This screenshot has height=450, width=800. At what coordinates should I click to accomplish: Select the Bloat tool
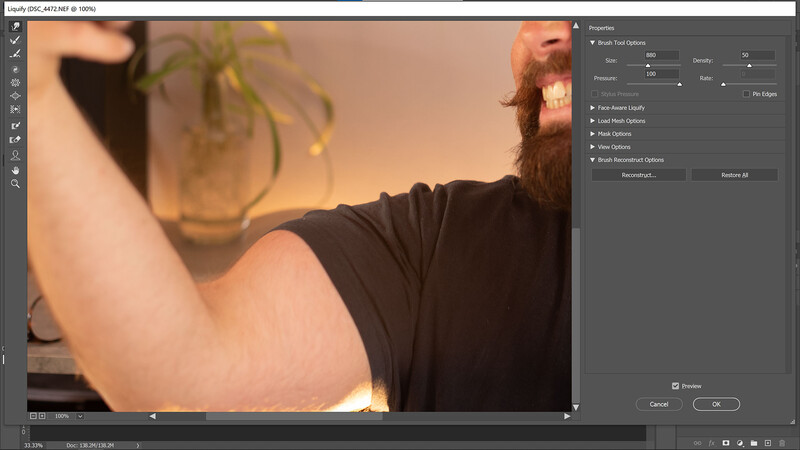15,95
